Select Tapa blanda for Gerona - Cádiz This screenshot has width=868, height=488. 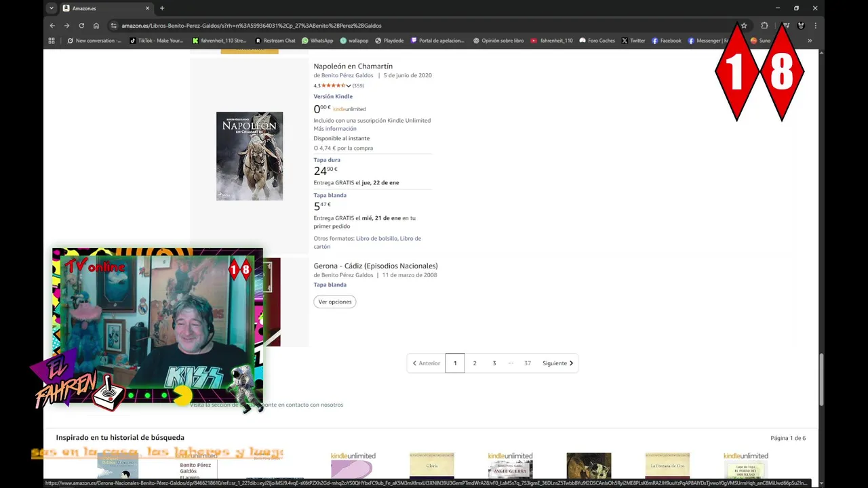(330, 285)
